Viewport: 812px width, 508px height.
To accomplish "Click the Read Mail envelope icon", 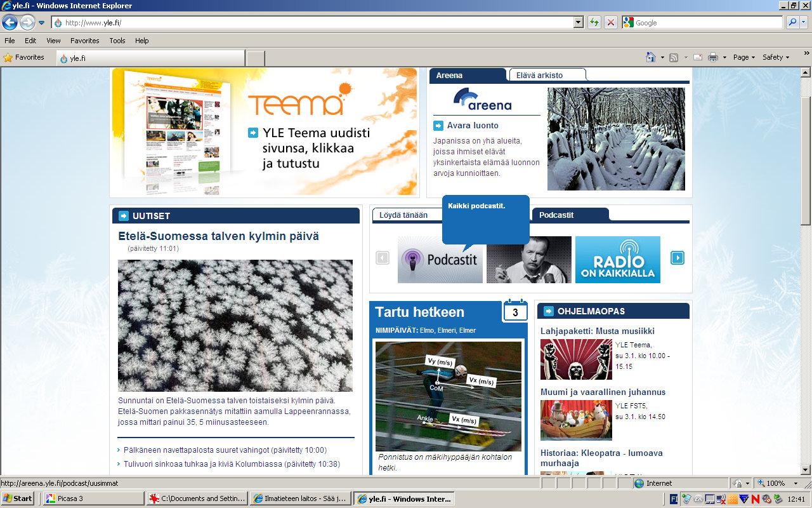I will [x=698, y=57].
